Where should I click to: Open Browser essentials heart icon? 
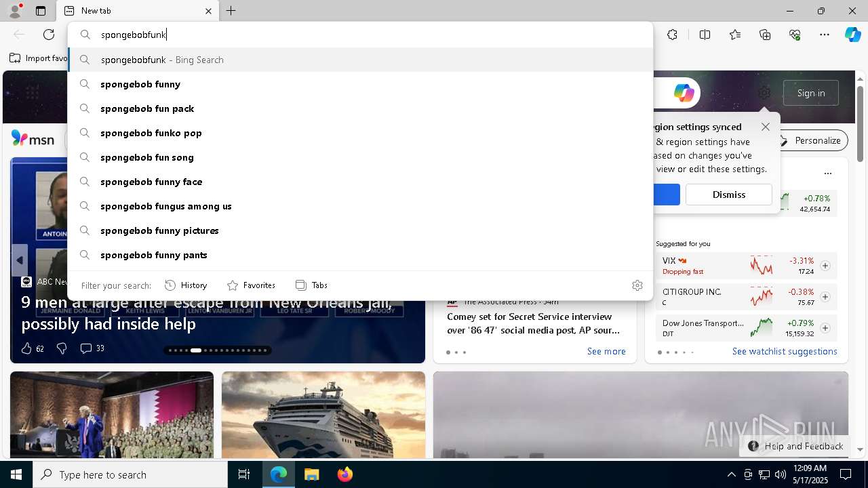click(795, 35)
